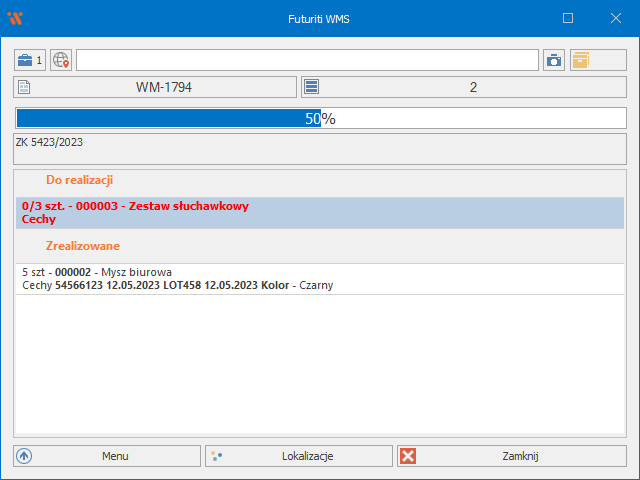
Task: Click the empty text input field
Action: pyautogui.click(x=307, y=60)
